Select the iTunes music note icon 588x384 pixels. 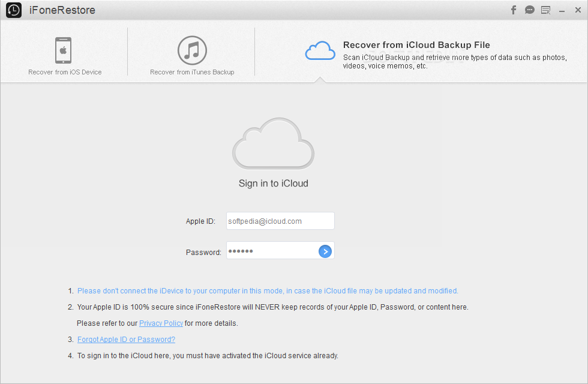[x=192, y=50]
